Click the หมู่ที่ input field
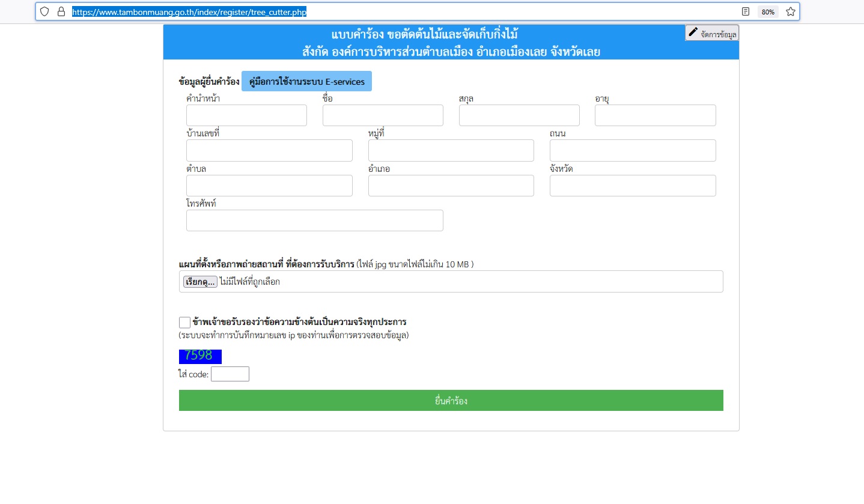The image size is (864, 504). tap(451, 150)
